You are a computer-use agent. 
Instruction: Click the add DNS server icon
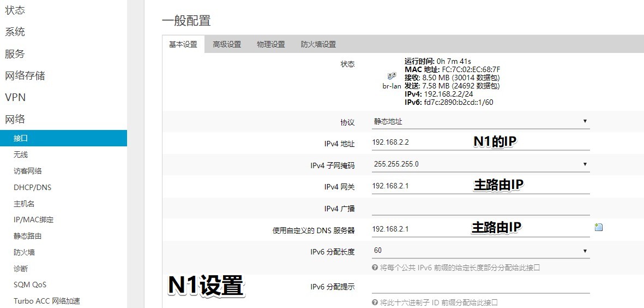(x=598, y=227)
